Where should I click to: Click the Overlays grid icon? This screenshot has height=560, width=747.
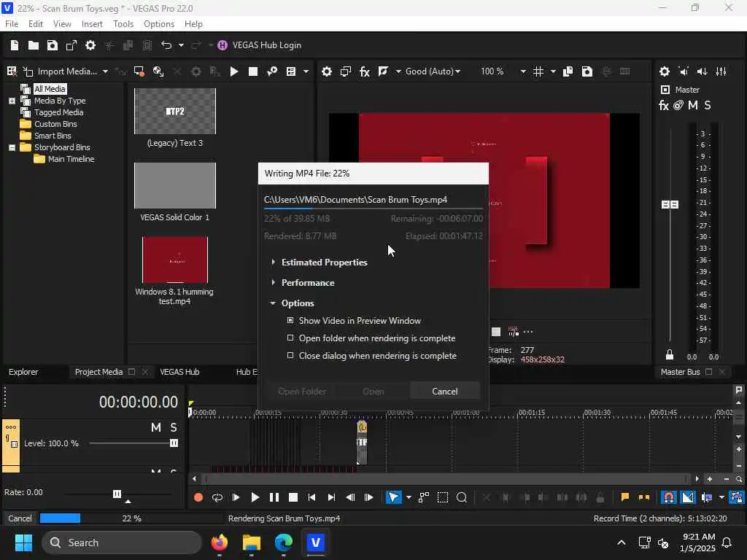(x=538, y=71)
